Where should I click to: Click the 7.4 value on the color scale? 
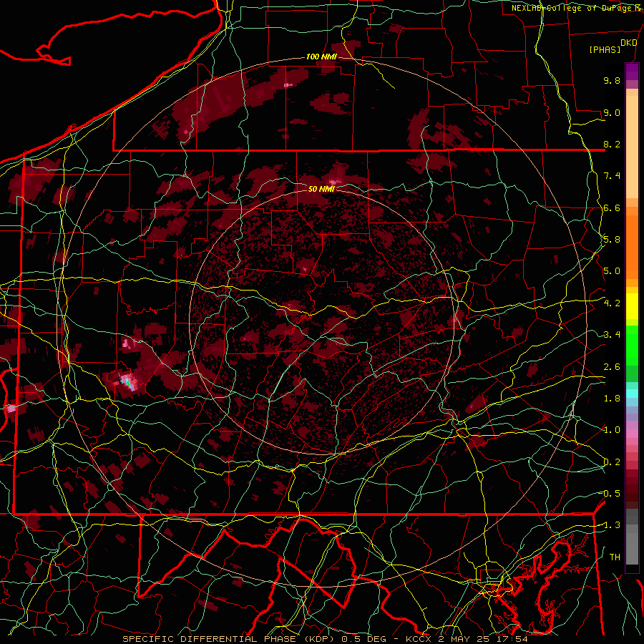(x=612, y=176)
